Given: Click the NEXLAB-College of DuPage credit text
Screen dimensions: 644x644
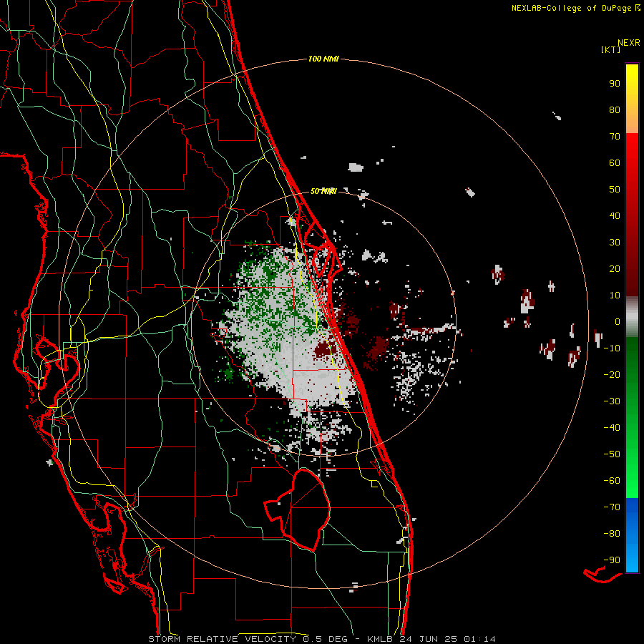Looking at the screenshot, I should coord(575,8).
